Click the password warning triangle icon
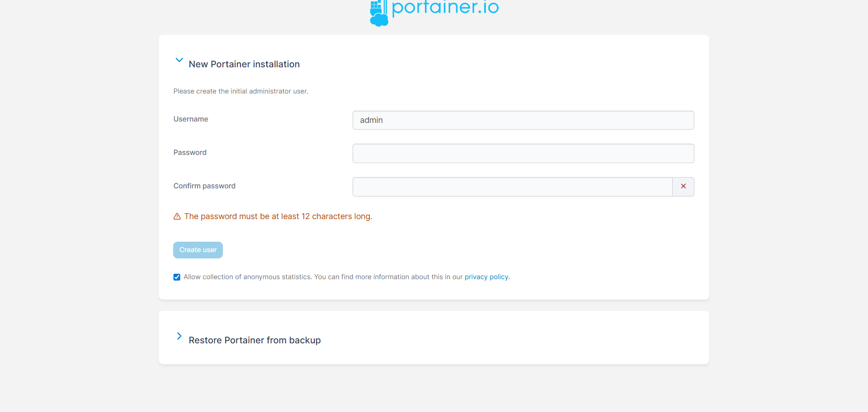 (177, 216)
